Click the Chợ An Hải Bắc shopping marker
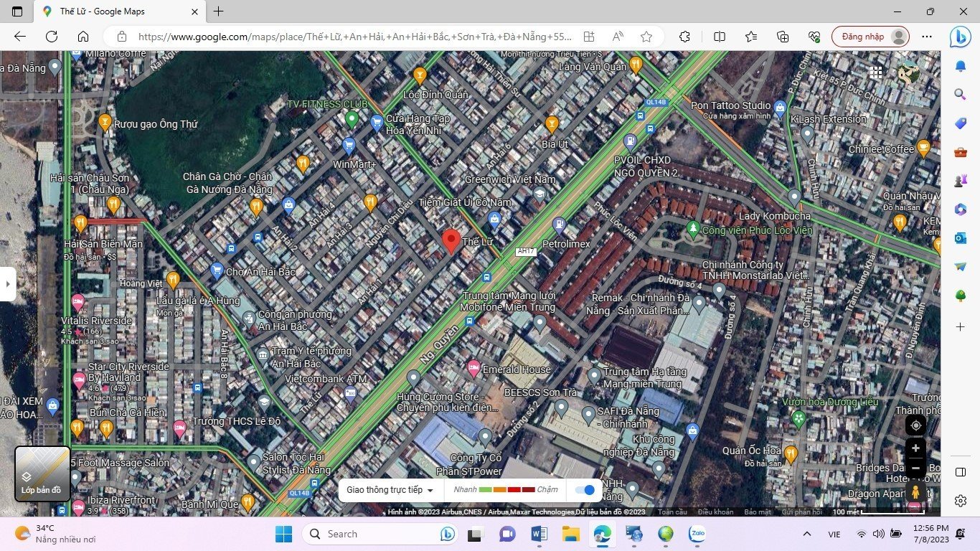 point(217,270)
